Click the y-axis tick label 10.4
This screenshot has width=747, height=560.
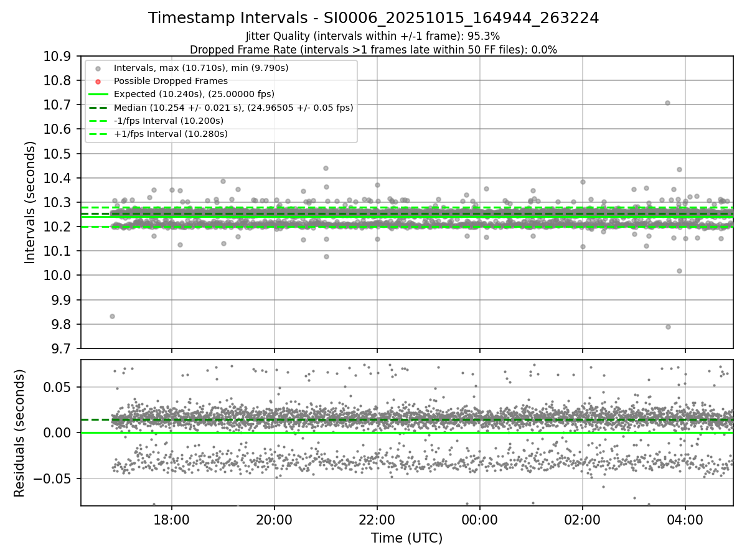click(x=58, y=179)
